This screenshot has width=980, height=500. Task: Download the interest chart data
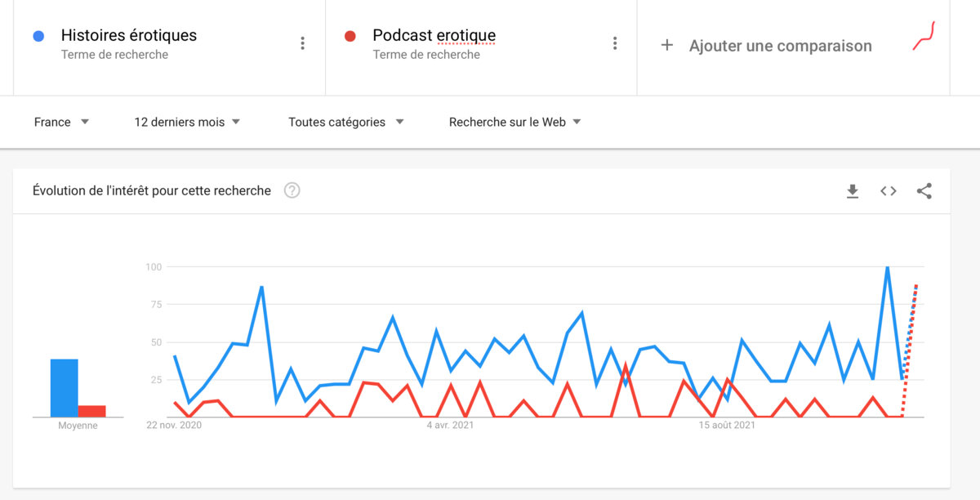[x=853, y=191]
